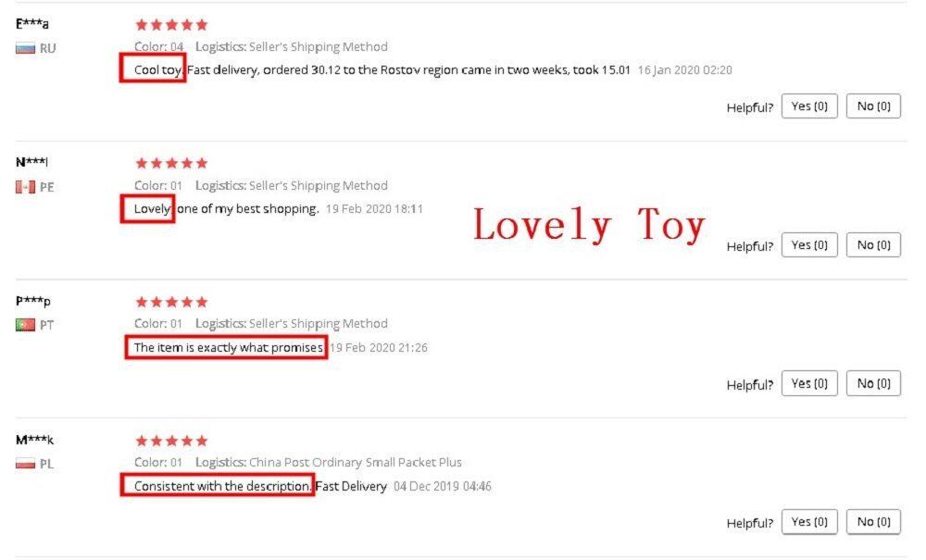This screenshot has width=926, height=560.
Task: Click the five-star rating on P***p's review
Action: [x=172, y=302]
